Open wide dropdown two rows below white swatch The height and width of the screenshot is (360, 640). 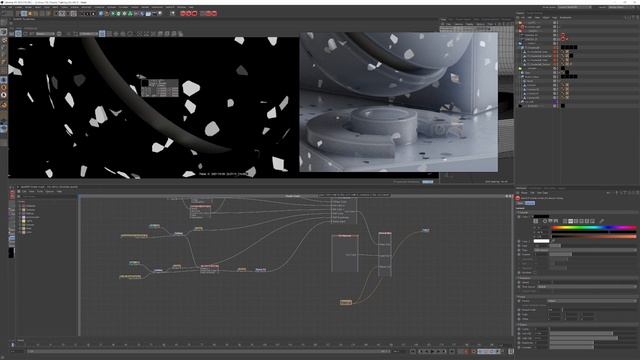pos(585,250)
